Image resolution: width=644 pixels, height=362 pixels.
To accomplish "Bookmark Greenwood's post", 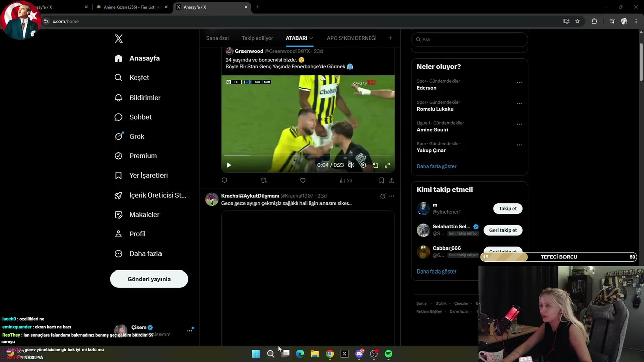I will click(x=382, y=180).
